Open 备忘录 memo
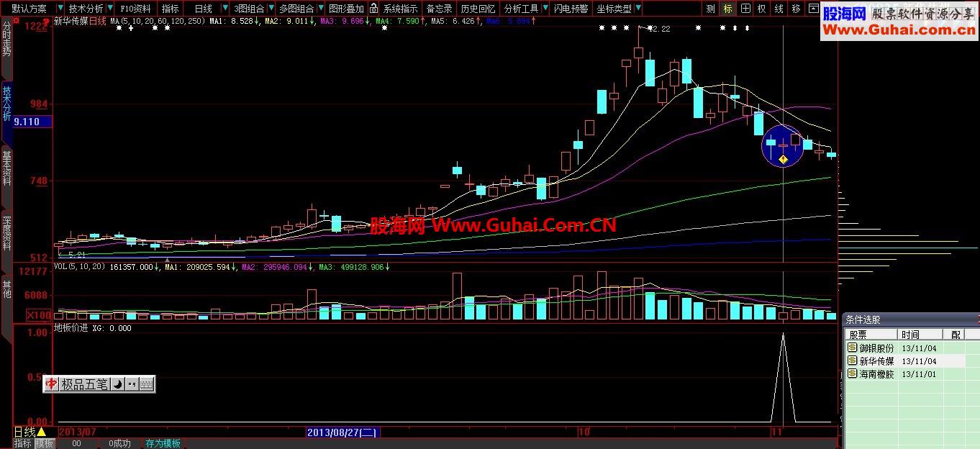The image size is (980, 449). click(x=440, y=9)
